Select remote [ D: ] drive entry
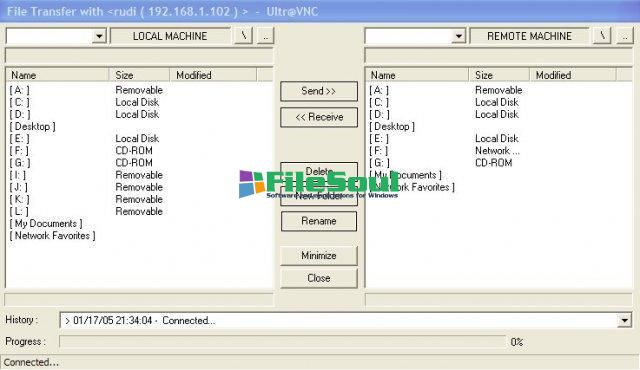Viewport: 640px width, 370px height. coord(379,114)
